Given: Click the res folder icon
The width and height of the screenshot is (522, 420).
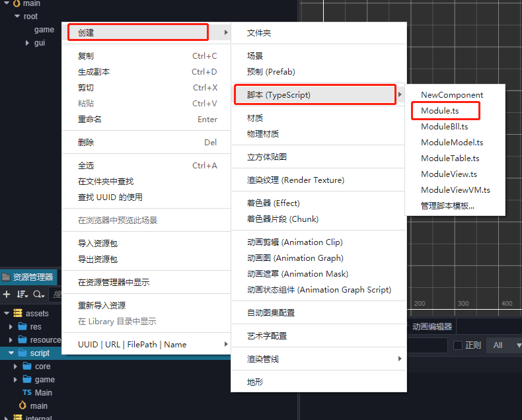Looking at the screenshot, I should [x=22, y=326].
